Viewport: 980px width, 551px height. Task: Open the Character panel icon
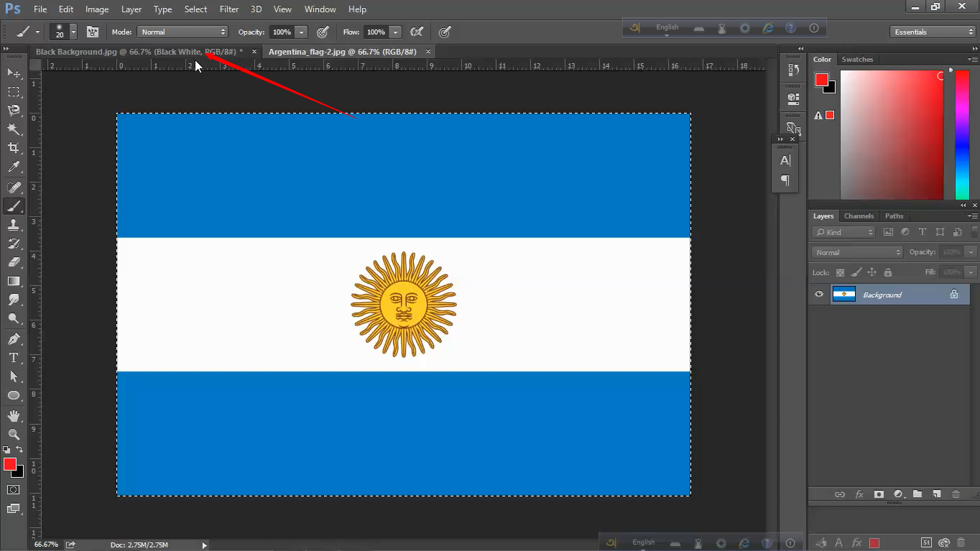click(x=785, y=160)
